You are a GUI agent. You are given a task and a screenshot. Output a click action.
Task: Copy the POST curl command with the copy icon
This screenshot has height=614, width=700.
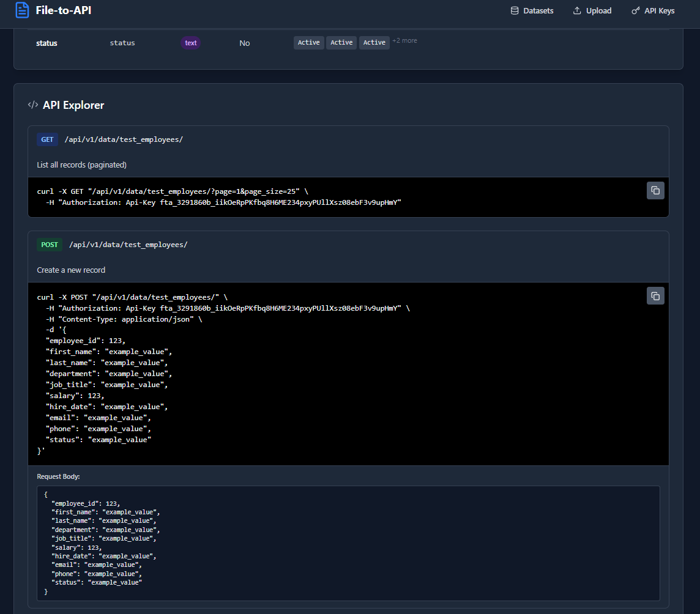point(655,295)
